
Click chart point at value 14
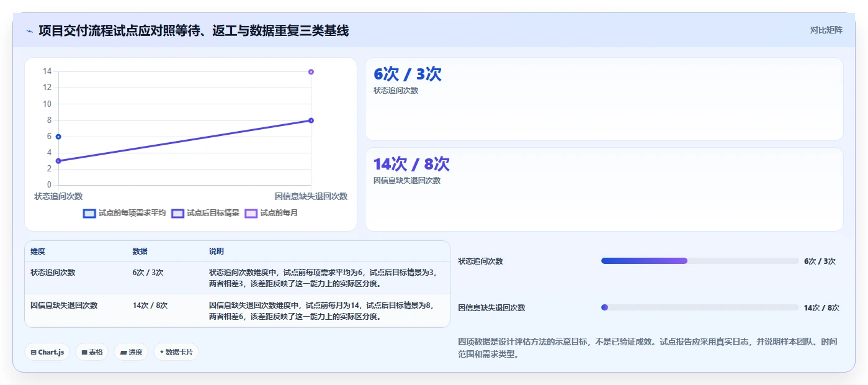pyautogui.click(x=311, y=72)
